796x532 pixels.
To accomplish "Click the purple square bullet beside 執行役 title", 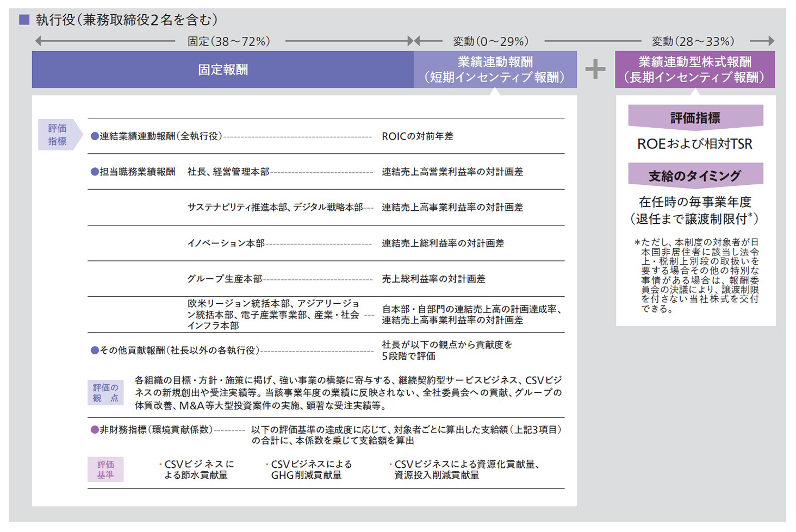I will coord(24,20).
